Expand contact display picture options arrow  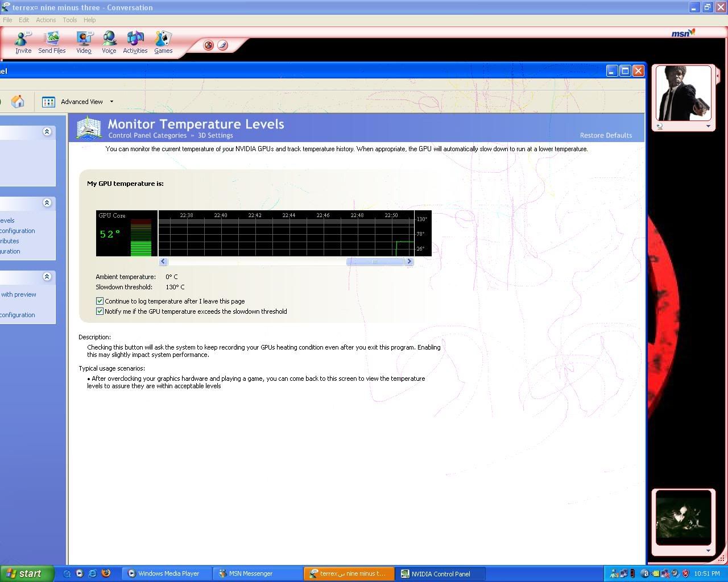[x=708, y=126]
